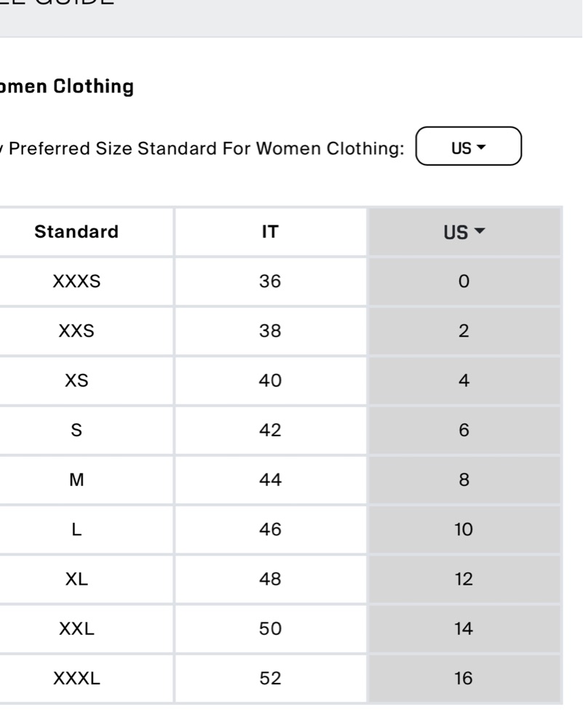Click US size 0 cell
The width and height of the screenshot is (583, 728).
click(464, 281)
